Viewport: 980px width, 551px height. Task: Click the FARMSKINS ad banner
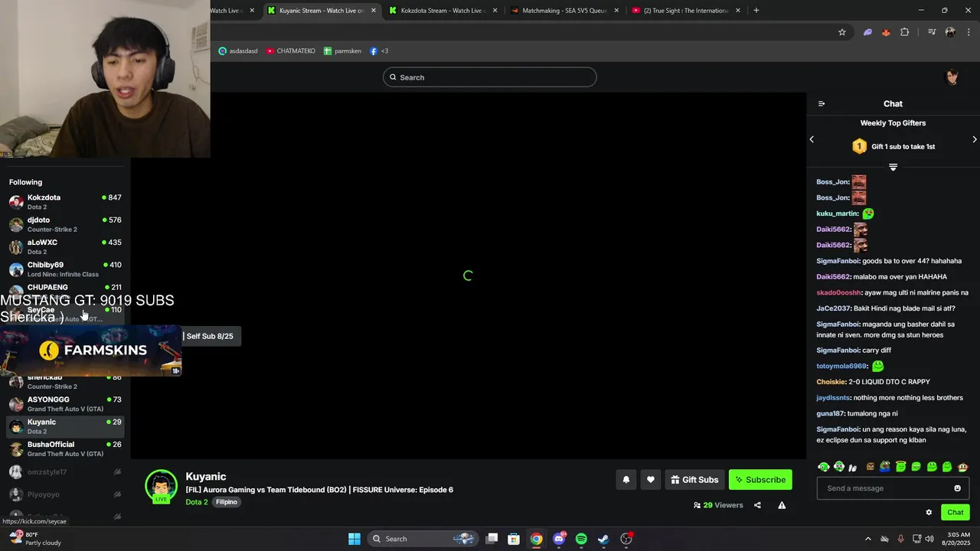coord(91,350)
